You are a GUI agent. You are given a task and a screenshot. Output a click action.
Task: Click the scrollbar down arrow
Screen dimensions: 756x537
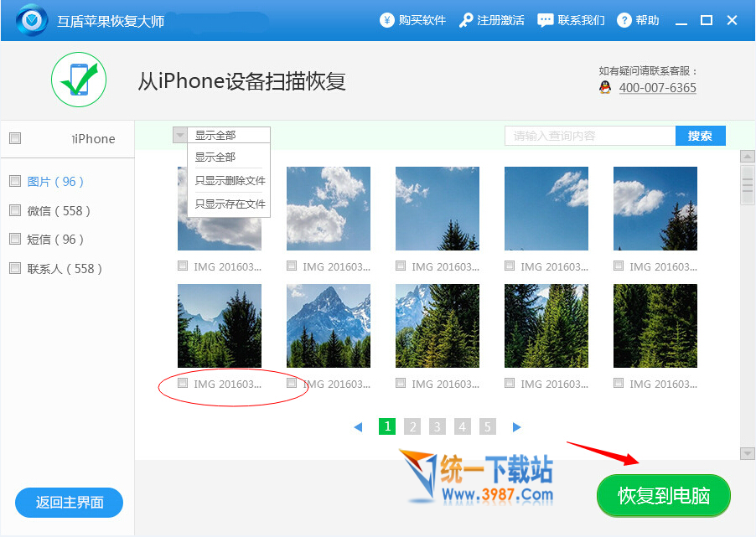(x=748, y=453)
